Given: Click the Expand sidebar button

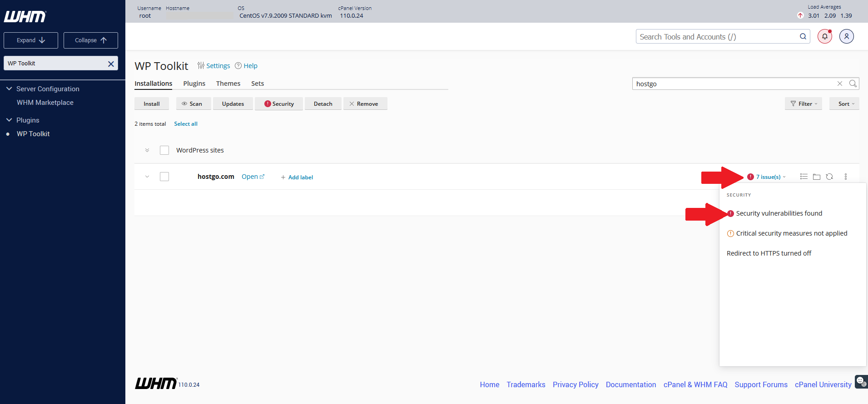Looking at the screenshot, I should click(31, 40).
